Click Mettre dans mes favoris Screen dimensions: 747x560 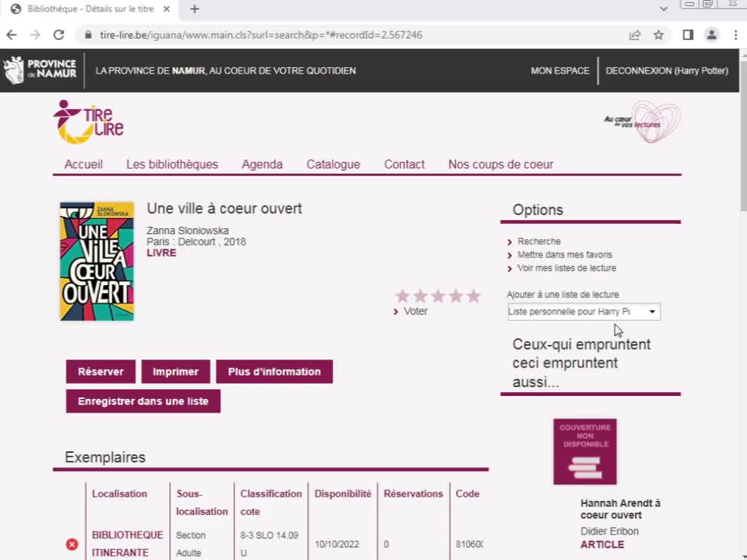pyautogui.click(x=565, y=254)
